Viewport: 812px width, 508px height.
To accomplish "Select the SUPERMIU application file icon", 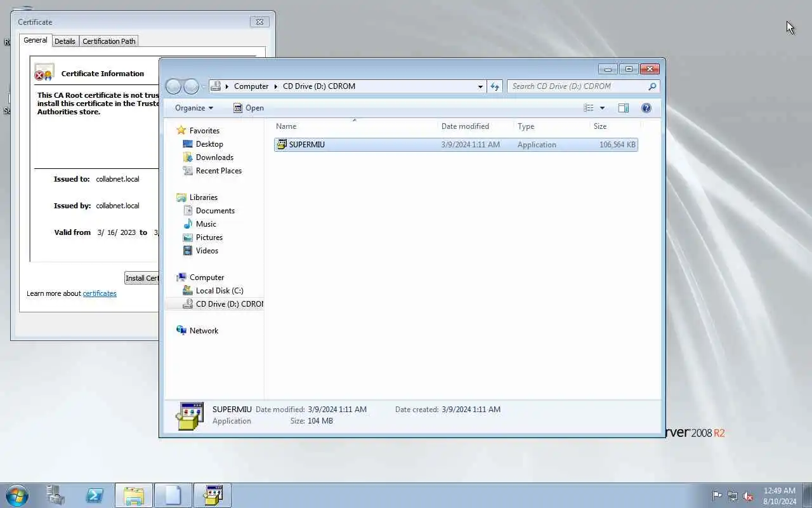I will pos(282,144).
